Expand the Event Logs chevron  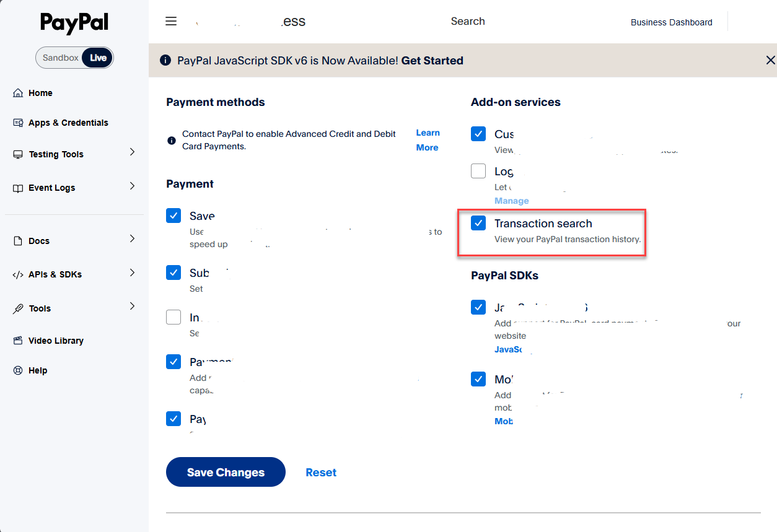point(132,186)
